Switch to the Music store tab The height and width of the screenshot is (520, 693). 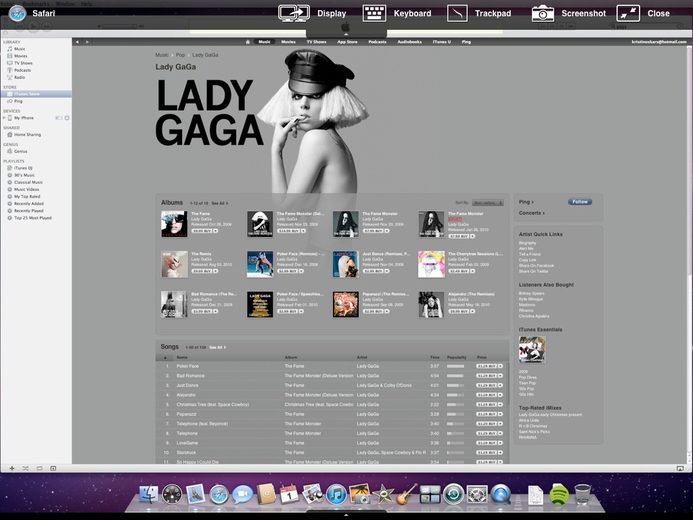pyautogui.click(x=264, y=42)
